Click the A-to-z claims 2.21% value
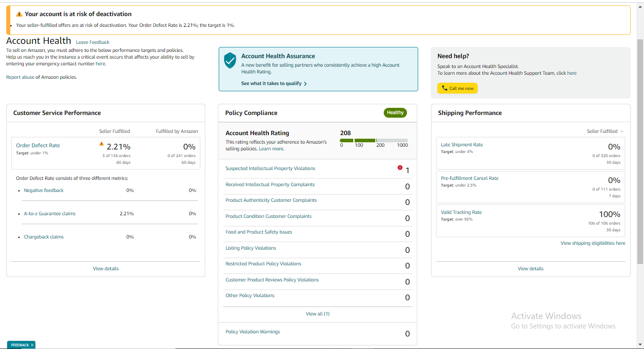Image resolution: width=644 pixels, height=349 pixels. (127, 213)
